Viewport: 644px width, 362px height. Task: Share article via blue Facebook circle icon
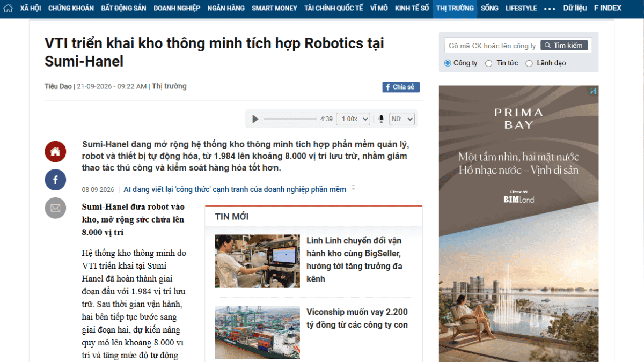coord(55,180)
